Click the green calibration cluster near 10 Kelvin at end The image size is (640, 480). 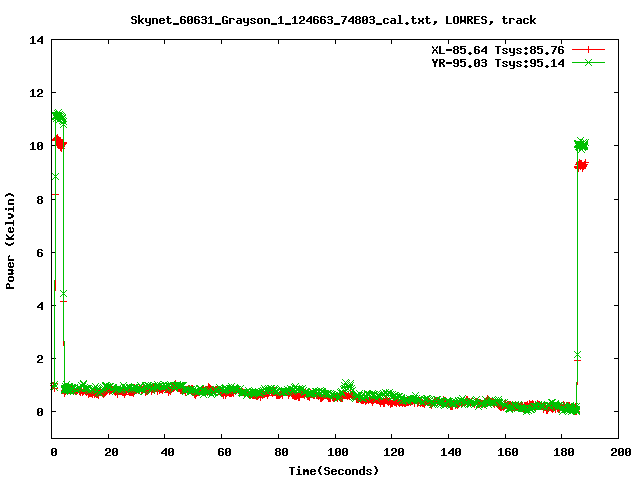pos(581,145)
